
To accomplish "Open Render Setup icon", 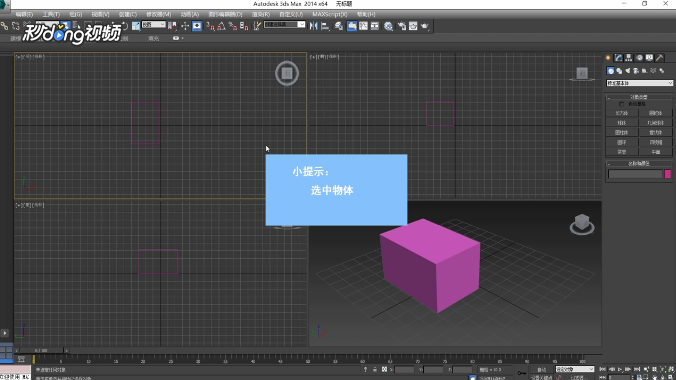I will pos(402,26).
